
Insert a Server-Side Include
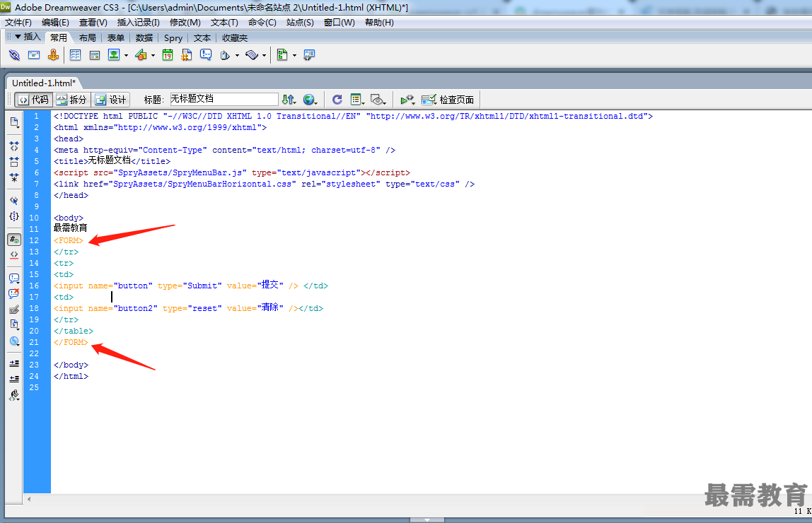click(x=187, y=55)
